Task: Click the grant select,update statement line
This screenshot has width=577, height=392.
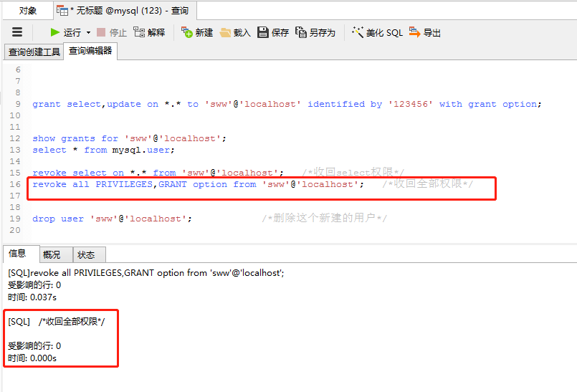Action: coord(287,104)
